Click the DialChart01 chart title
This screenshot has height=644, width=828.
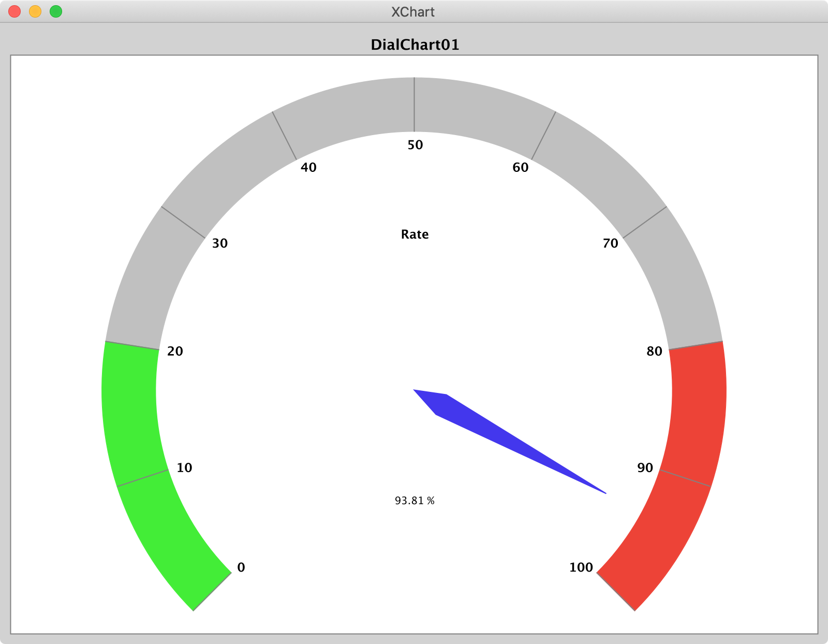click(415, 45)
